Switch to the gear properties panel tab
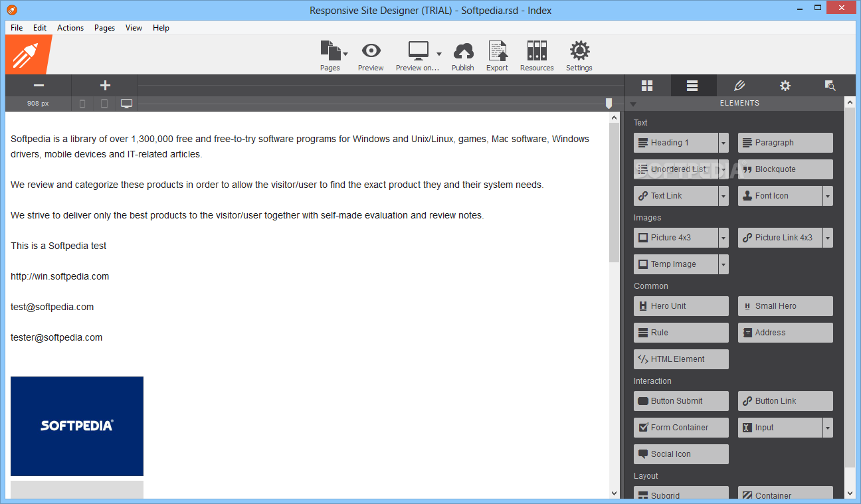 point(785,86)
